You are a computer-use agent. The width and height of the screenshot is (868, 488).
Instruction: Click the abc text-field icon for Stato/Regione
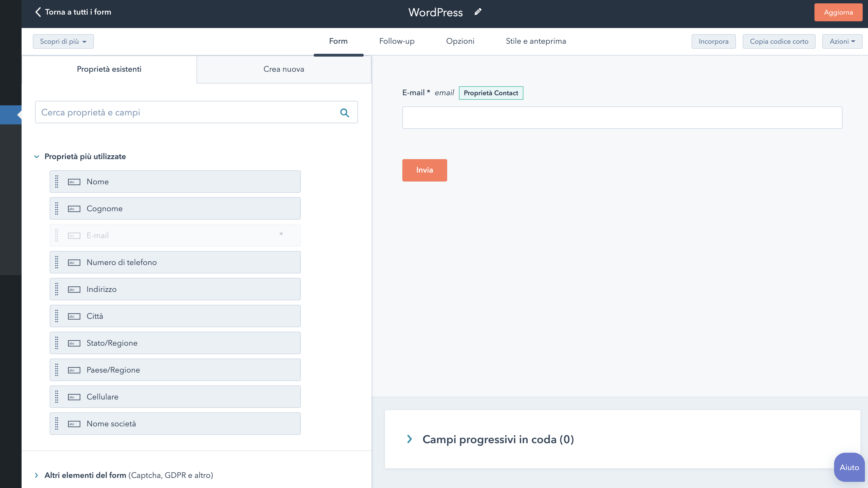pos(74,343)
